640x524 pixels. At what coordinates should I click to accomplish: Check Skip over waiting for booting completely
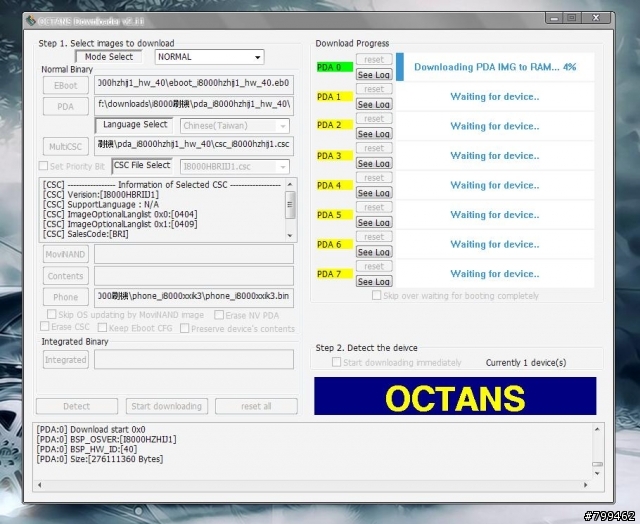[x=376, y=295]
